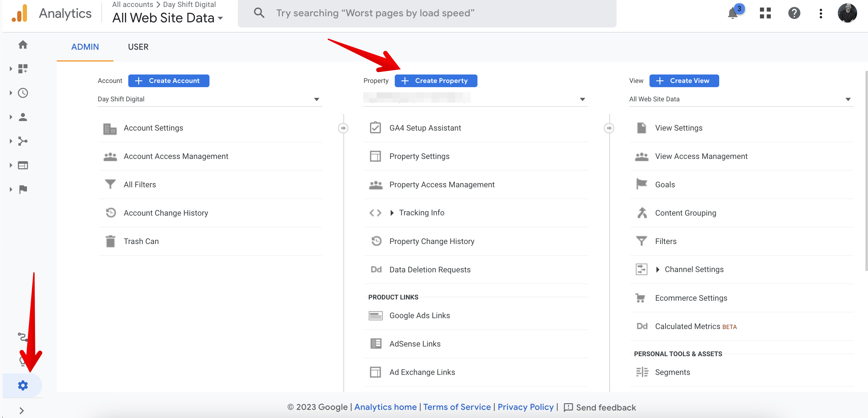
Task: Open the Account selector dropdown
Action: point(209,99)
